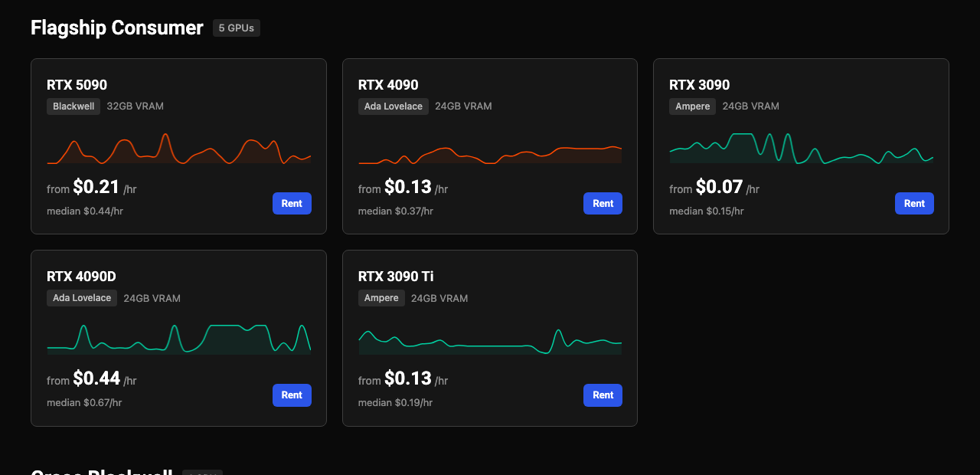
Task: Click the Ada Lovelace tag on RTX 4090
Action: tap(394, 106)
